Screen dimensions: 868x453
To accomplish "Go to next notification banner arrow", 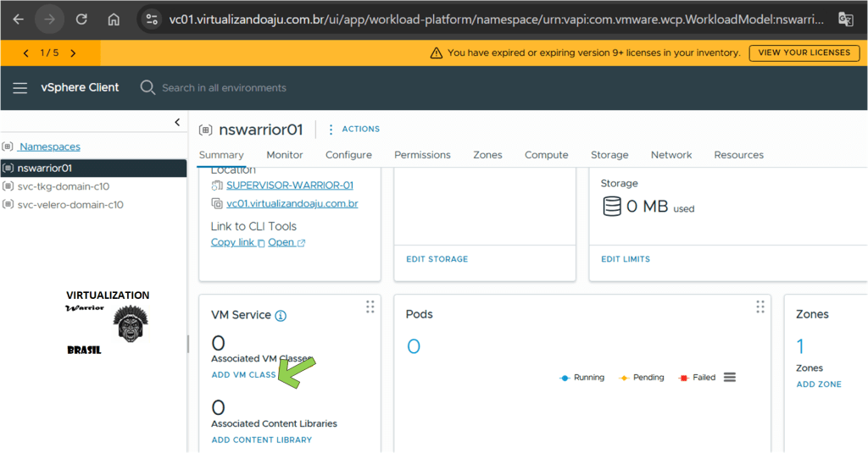I will (x=73, y=53).
